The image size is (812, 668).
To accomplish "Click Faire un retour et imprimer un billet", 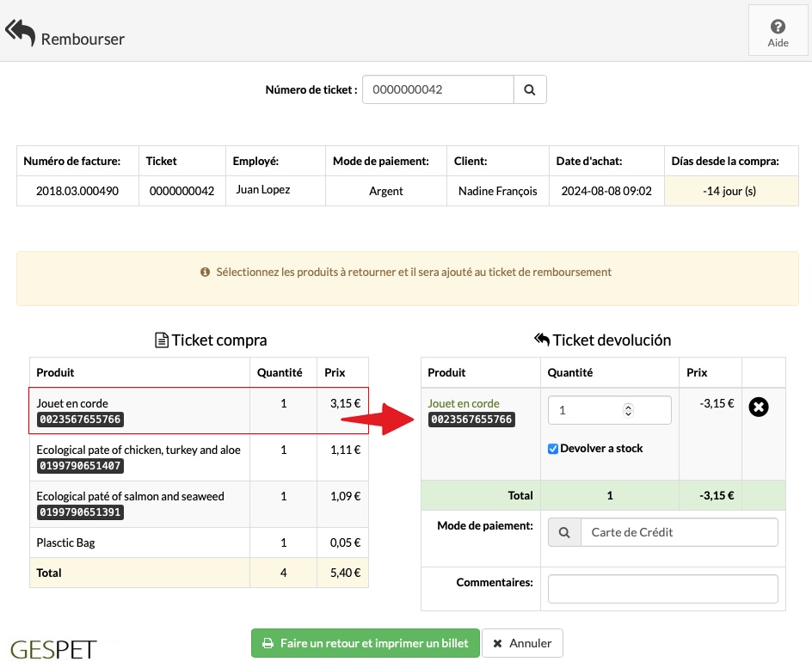I will coord(365,643).
